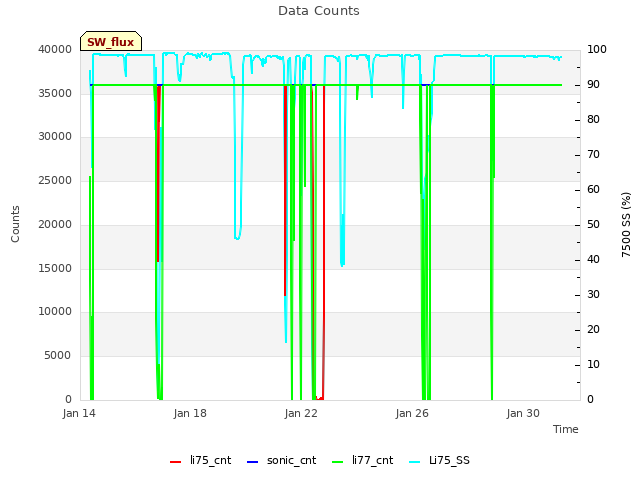This screenshot has height=480, width=640.
Task: Click the Jan 30 x-axis tick label
Action: tap(523, 413)
